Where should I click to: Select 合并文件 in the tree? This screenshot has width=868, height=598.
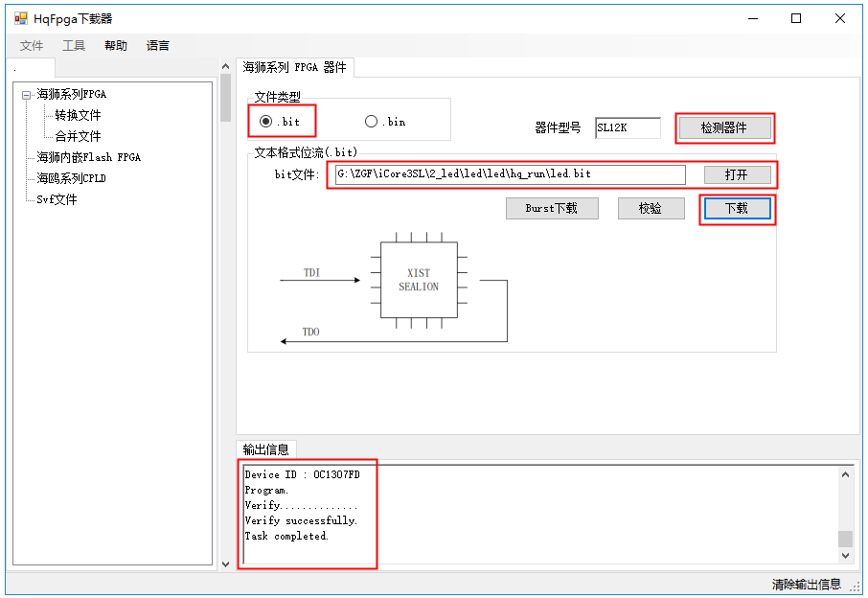click(x=78, y=136)
